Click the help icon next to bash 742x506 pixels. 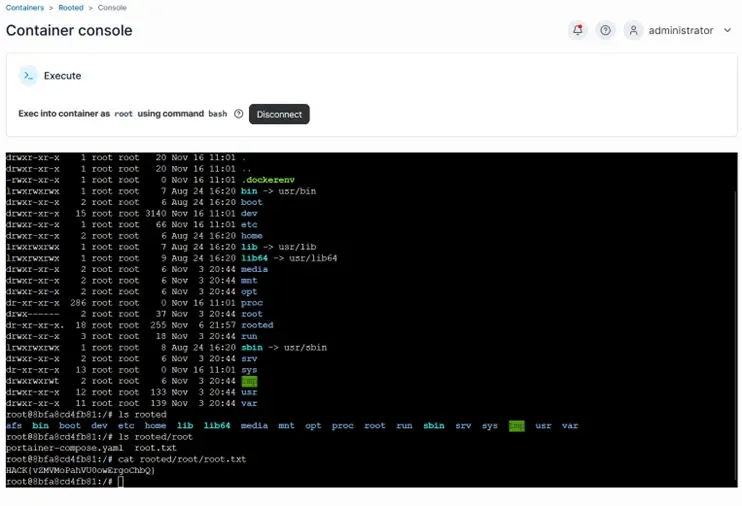point(238,114)
